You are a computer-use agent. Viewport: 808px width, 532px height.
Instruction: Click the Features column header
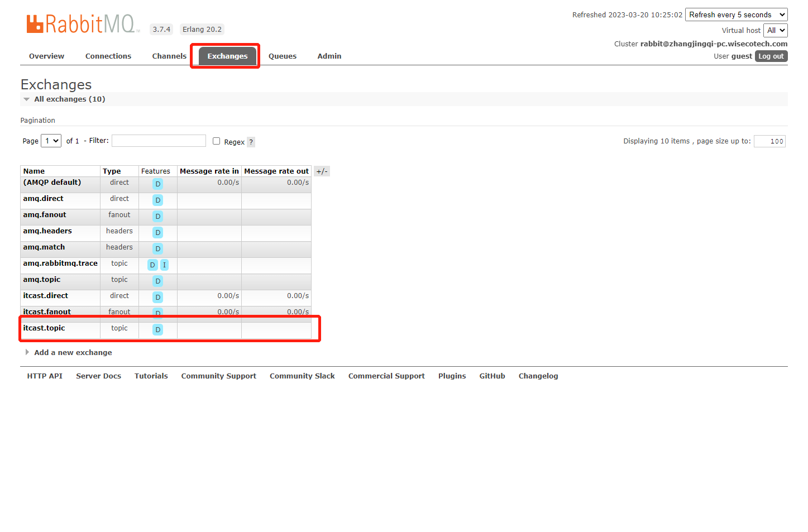click(x=156, y=171)
